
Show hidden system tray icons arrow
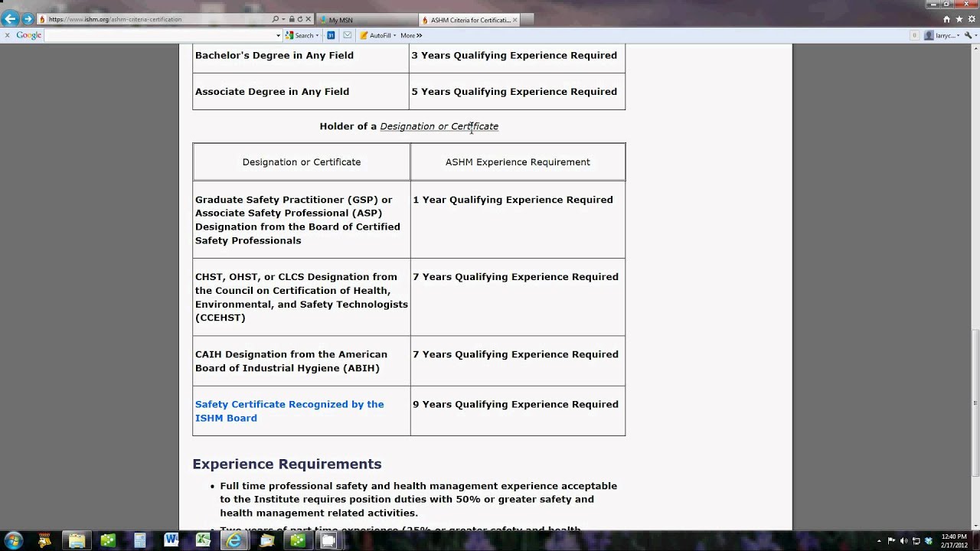879,541
